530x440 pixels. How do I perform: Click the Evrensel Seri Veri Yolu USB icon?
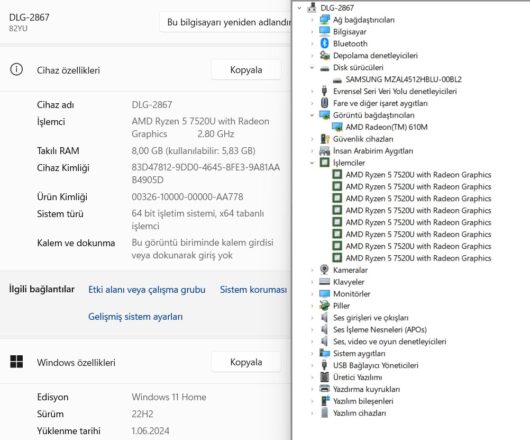point(324,91)
